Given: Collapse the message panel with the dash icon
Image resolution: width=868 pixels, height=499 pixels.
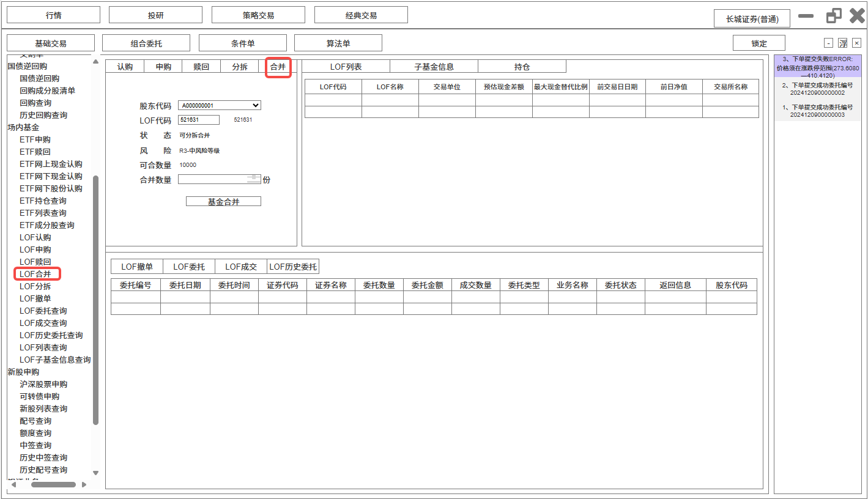Looking at the screenshot, I should click(x=828, y=43).
